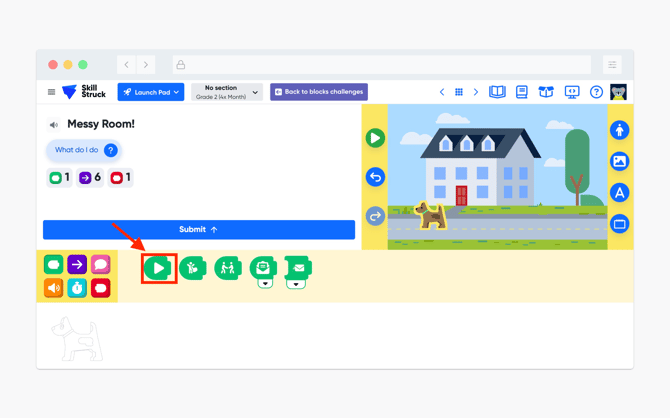Open the Launch Pad dropdown
Image resolution: width=670 pixels, height=418 pixels.
[x=151, y=92]
